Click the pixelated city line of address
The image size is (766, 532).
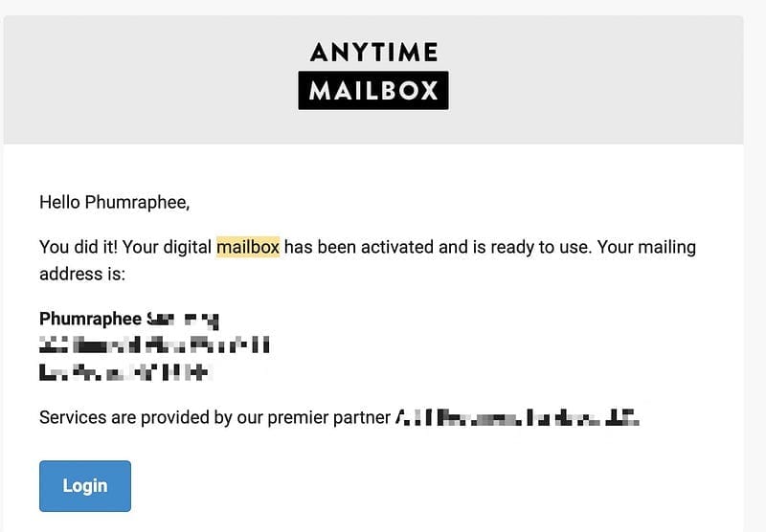(x=125, y=372)
